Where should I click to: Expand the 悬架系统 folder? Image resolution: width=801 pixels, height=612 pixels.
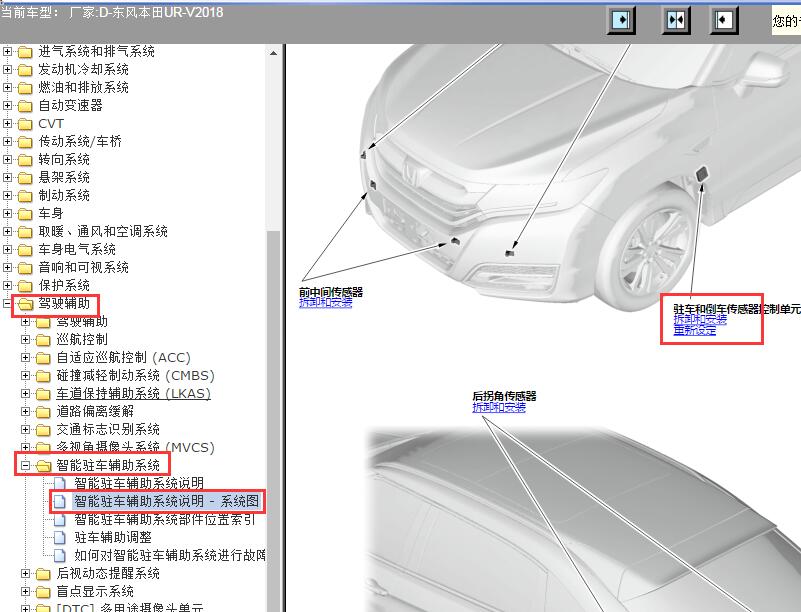pyautogui.click(x=7, y=177)
